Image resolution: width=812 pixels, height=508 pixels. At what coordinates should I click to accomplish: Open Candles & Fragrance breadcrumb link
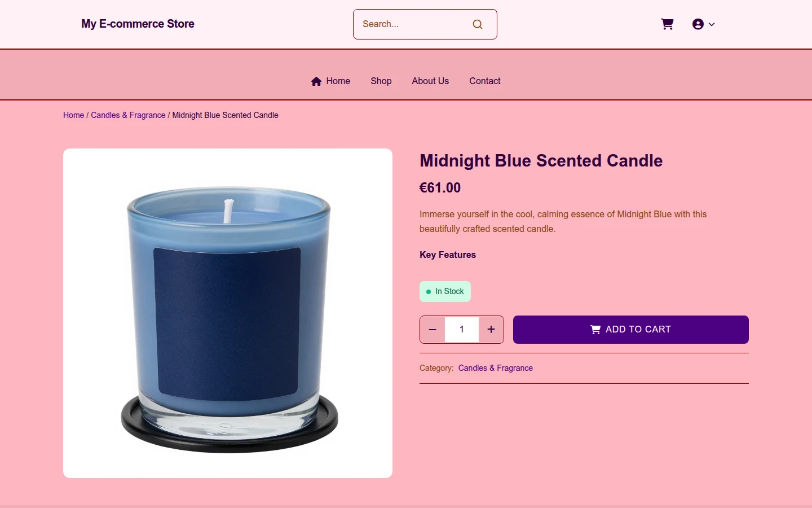pos(128,115)
